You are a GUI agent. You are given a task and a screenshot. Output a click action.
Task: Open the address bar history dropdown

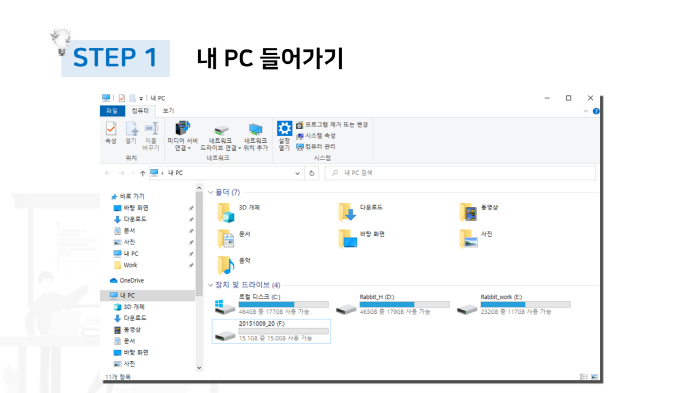click(x=297, y=173)
